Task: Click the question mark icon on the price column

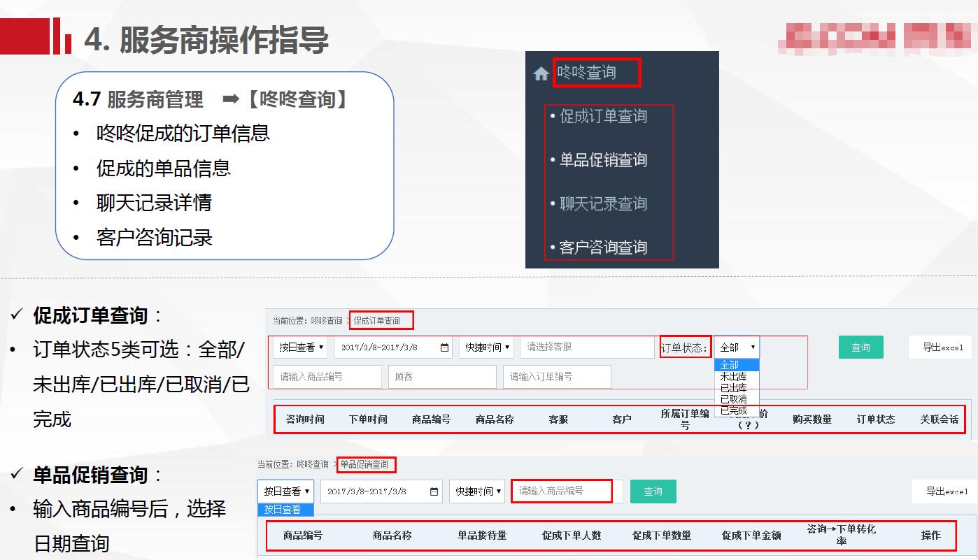Action: pyautogui.click(x=748, y=424)
